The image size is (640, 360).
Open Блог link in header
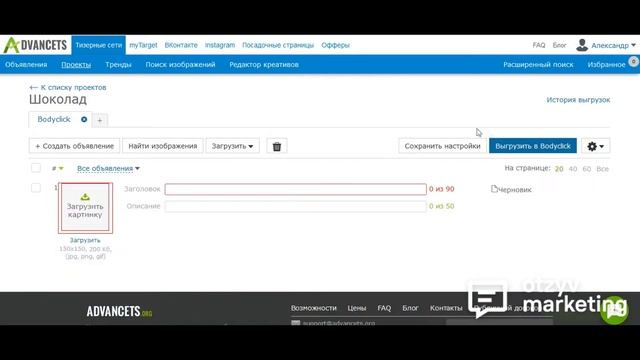click(560, 45)
